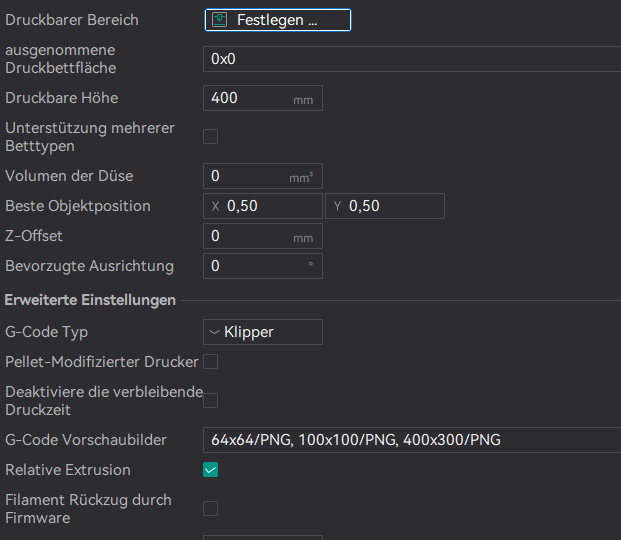This screenshot has height=540, width=621.
Task: Click the bed icon inside the Festlegen button
Action: pos(219,20)
